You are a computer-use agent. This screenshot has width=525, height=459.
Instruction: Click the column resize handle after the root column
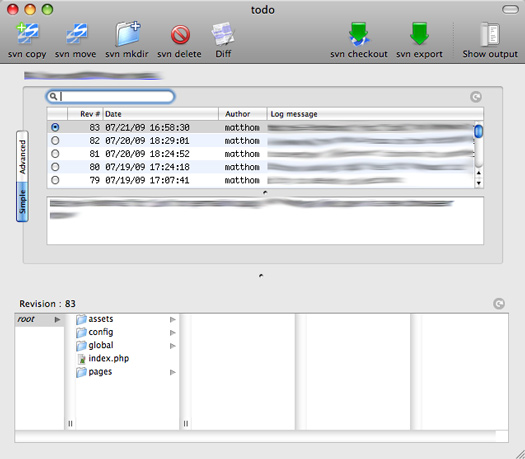[x=70, y=424]
